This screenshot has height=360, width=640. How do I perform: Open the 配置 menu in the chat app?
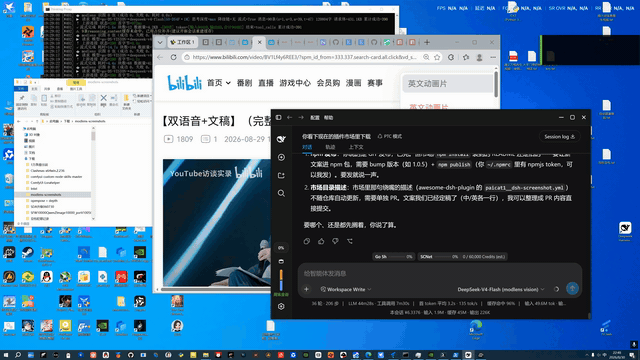pyautogui.click(x=315, y=118)
